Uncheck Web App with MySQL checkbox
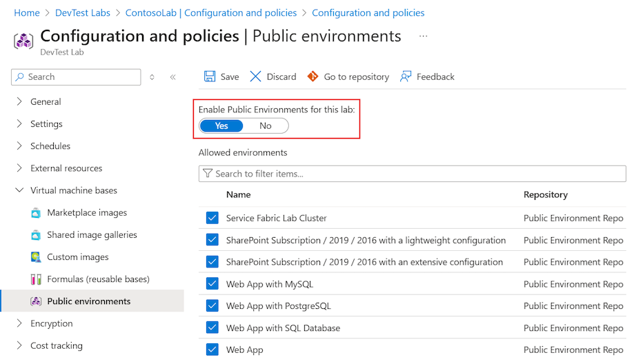 click(x=212, y=284)
